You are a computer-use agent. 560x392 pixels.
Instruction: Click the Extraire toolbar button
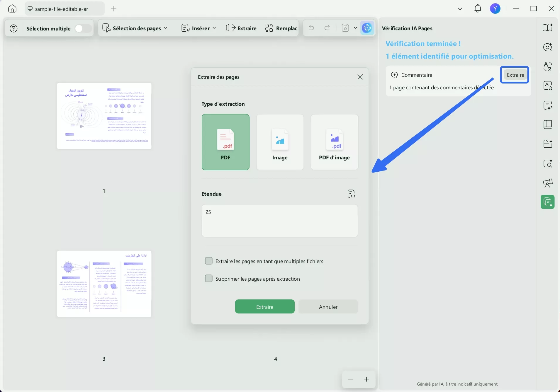point(241,28)
